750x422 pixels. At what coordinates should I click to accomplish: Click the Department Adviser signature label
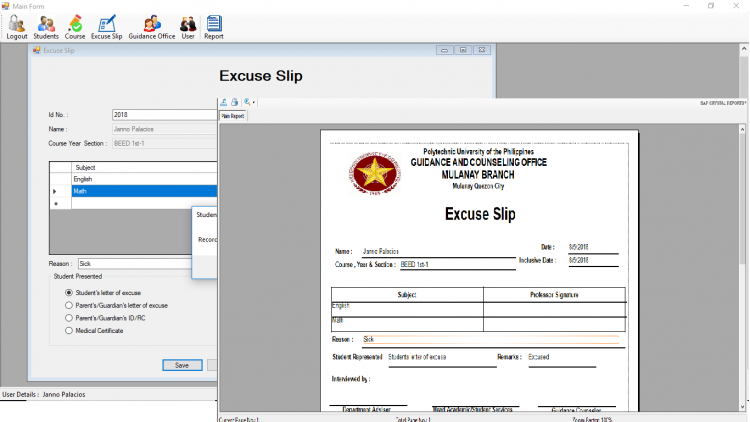point(366,410)
